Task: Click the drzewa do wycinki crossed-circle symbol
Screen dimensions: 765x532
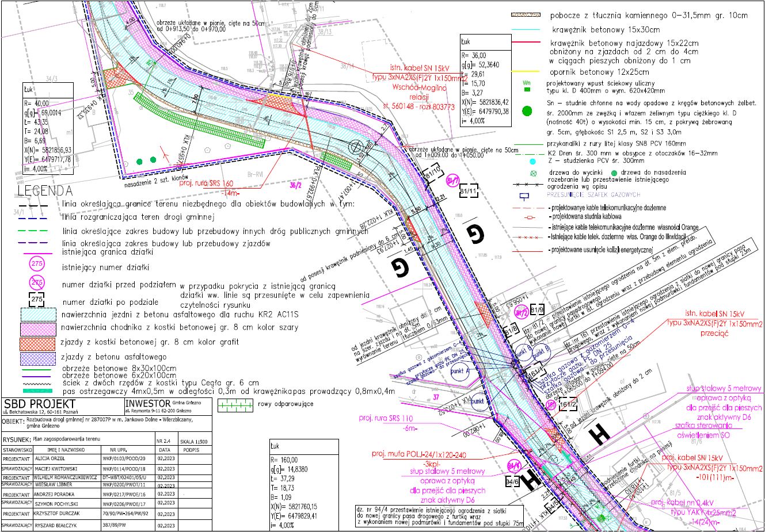Action: [533, 173]
